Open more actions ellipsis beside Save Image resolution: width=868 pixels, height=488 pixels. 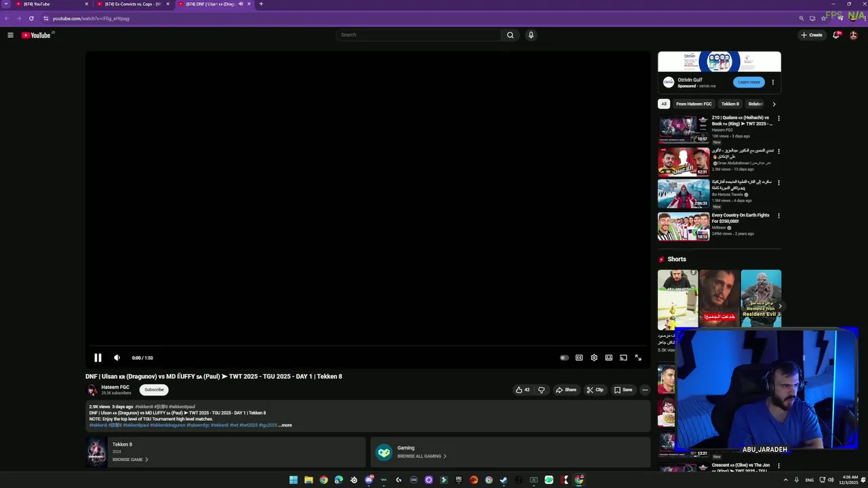(x=645, y=390)
